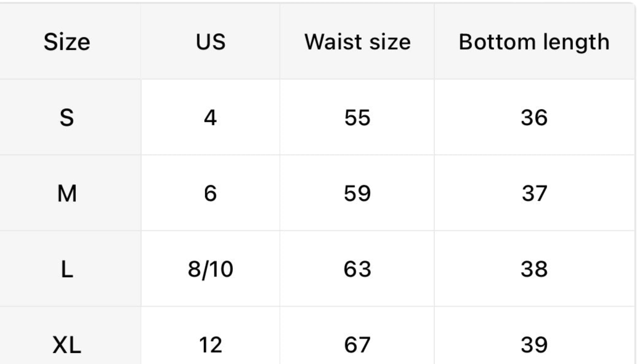Image resolution: width=637 pixels, height=364 pixels.
Task: Select the XL size cell
Action: (x=67, y=346)
